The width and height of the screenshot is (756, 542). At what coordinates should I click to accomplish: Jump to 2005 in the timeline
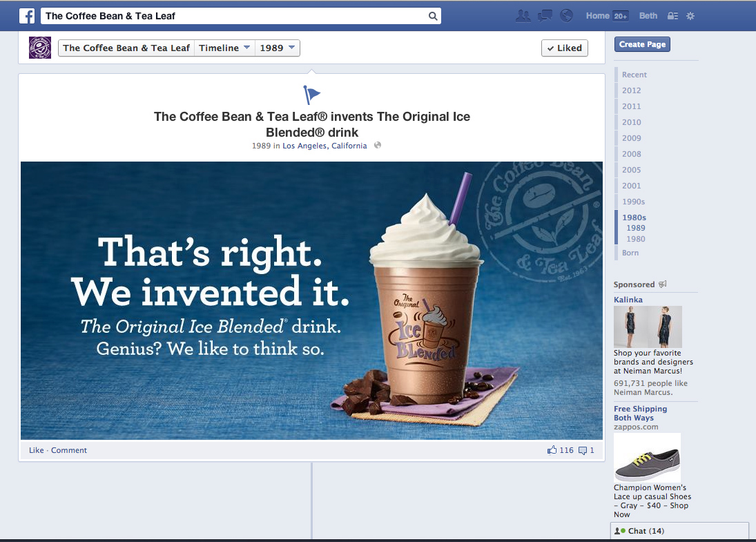[x=631, y=171]
